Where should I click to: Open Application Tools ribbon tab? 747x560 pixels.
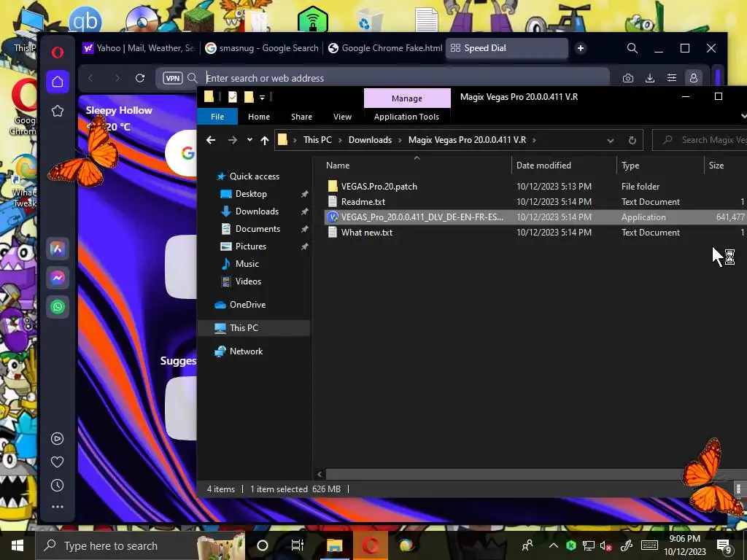click(x=406, y=117)
